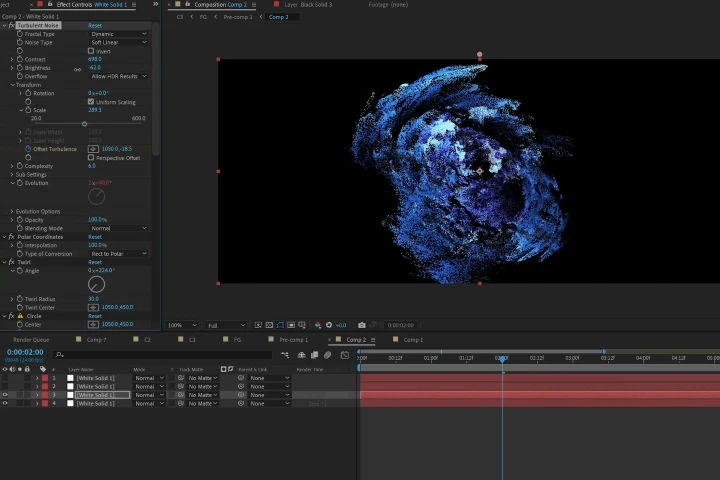This screenshot has width=720, height=480.
Task: Collapse the Transform property group
Action: (x=12, y=85)
